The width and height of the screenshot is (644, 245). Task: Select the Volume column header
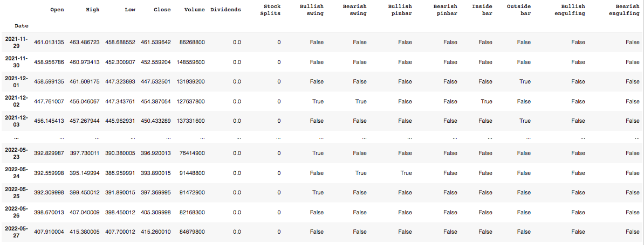[x=194, y=10]
